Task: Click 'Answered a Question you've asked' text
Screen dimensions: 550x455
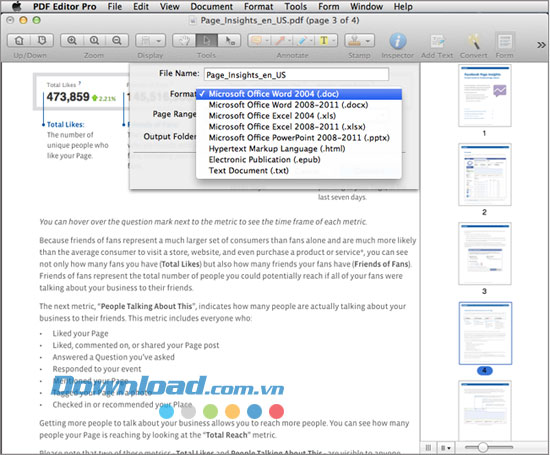Action: 113,357
